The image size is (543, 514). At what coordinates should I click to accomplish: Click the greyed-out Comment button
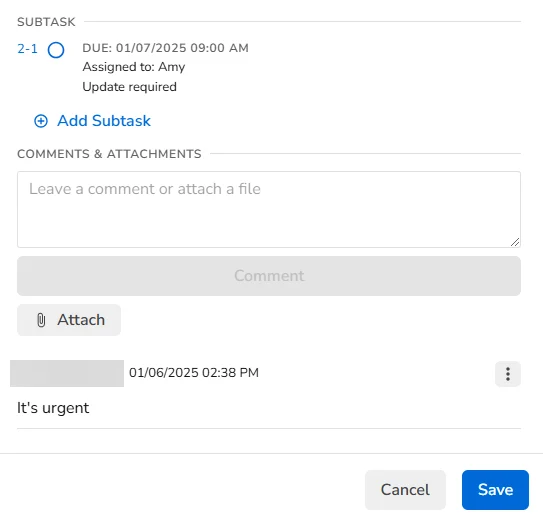tap(269, 276)
